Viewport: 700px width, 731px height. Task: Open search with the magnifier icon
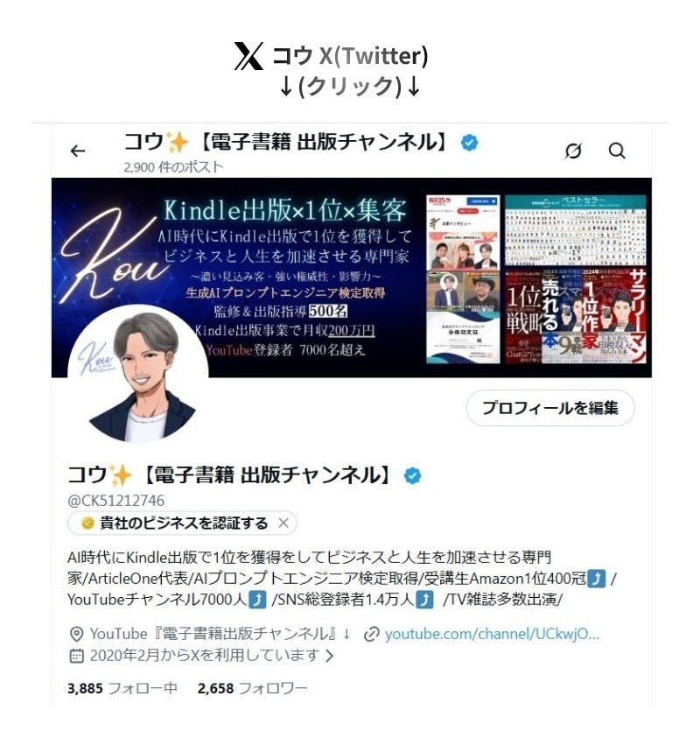[x=617, y=151]
